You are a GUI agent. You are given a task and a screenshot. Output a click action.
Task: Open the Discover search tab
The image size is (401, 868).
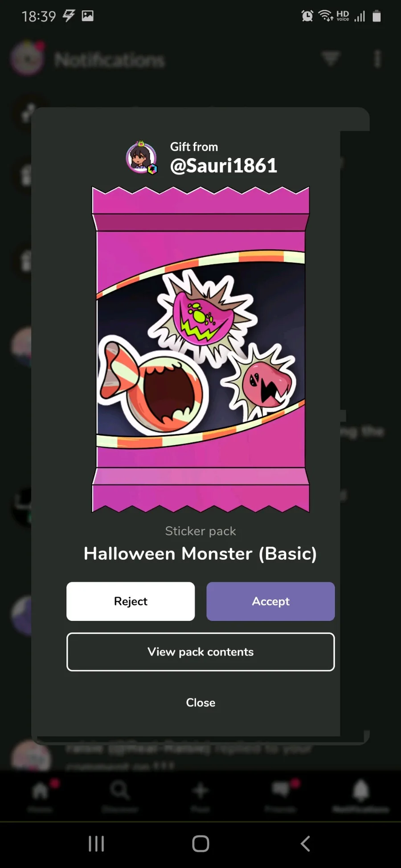pyautogui.click(x=120, y=796)
